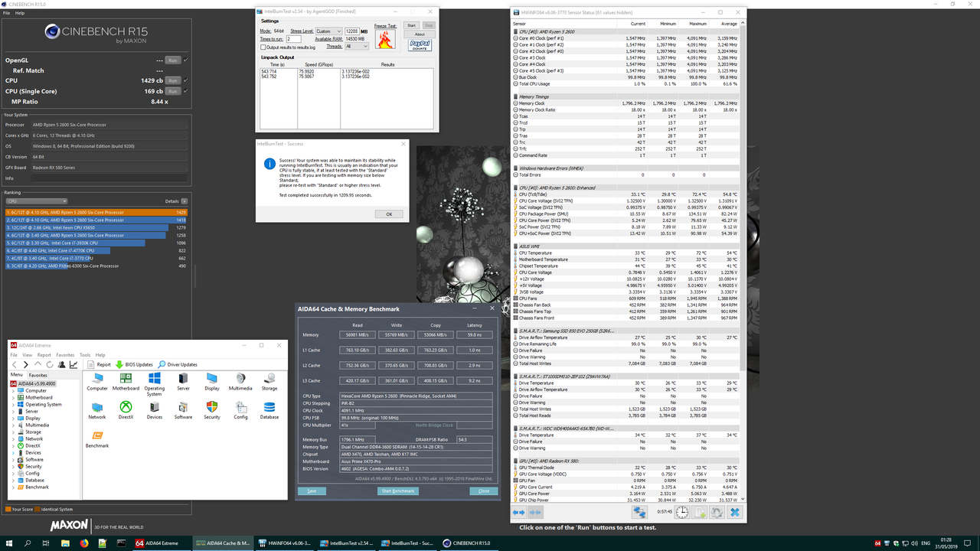The width and height of the screenshot is (980, 551).
Task: Toggle Output results to results.log checkbox
Action: pos(263,47)
